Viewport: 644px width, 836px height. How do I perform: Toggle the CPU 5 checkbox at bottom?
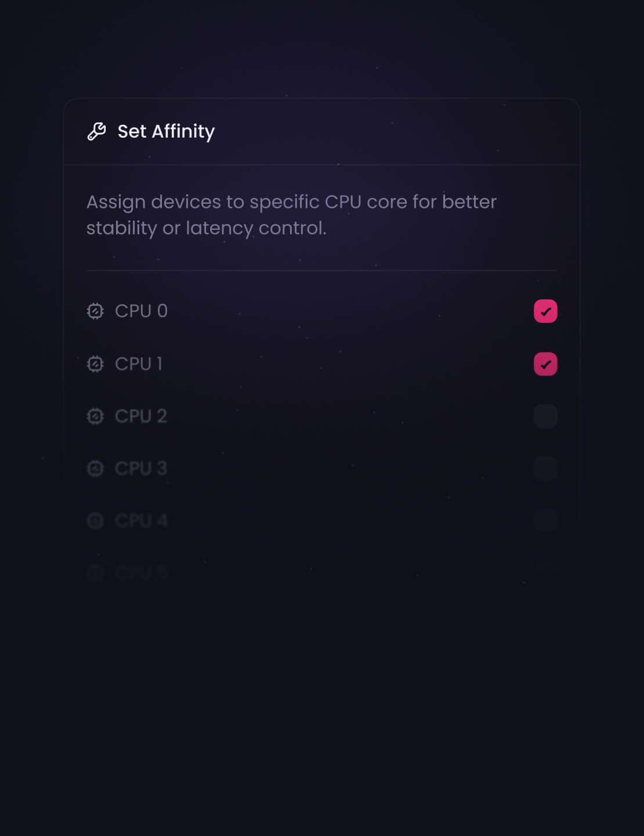pos(545,572)
